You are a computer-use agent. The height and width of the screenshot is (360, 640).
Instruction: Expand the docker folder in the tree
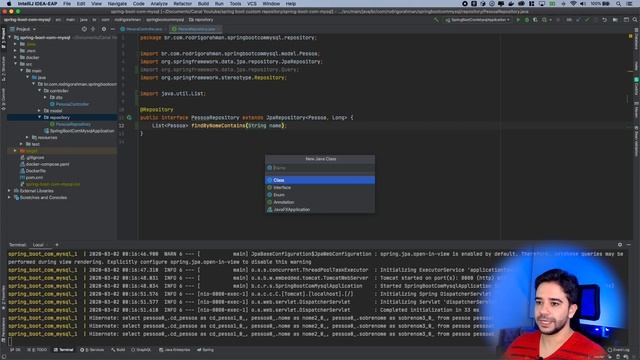coord(16,58)
